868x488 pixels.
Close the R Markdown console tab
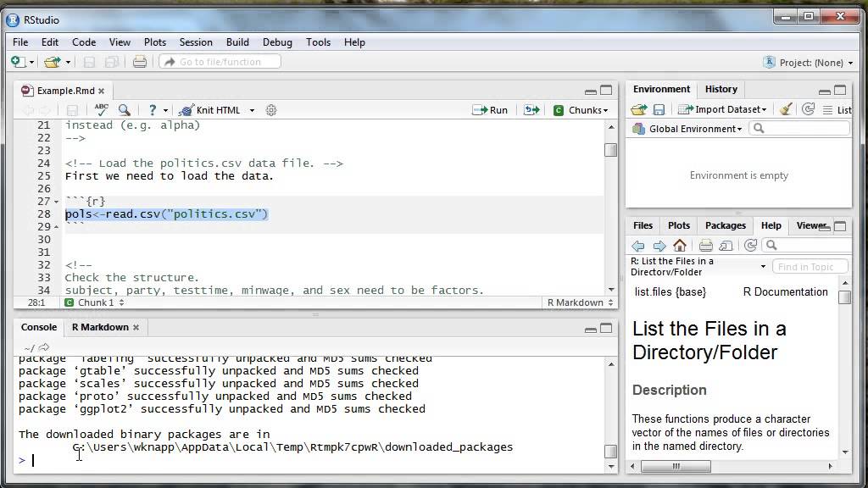pyautogui.click(x=136, y=328)
